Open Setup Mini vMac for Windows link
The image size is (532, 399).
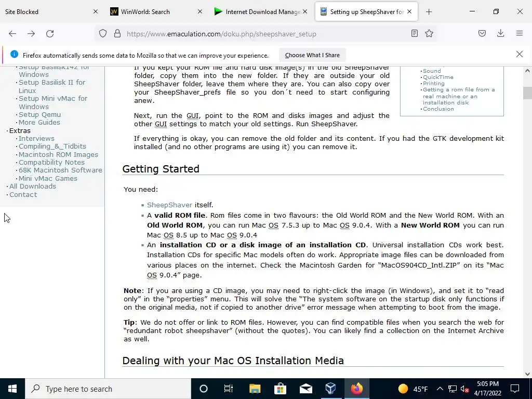(x=53, y=102)
